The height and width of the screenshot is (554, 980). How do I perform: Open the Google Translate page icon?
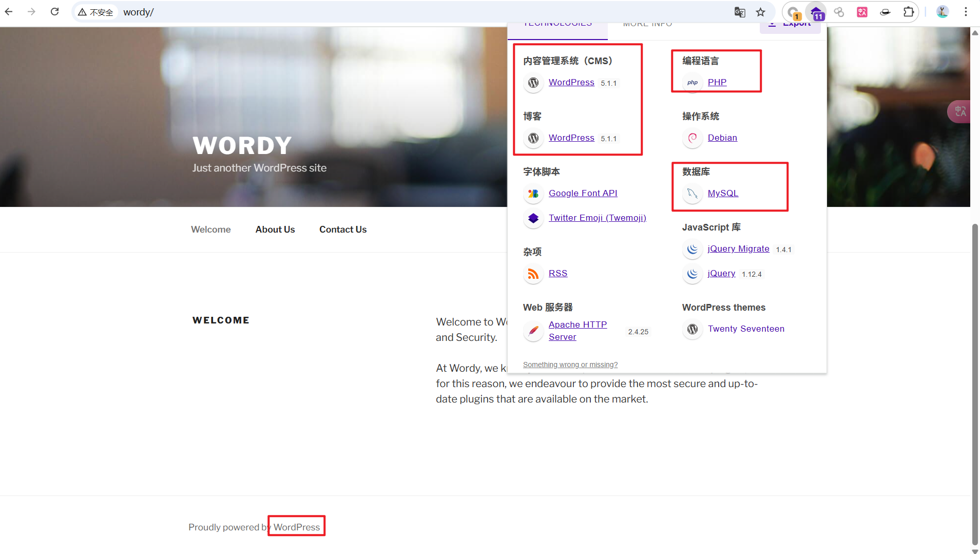point(740,12)
